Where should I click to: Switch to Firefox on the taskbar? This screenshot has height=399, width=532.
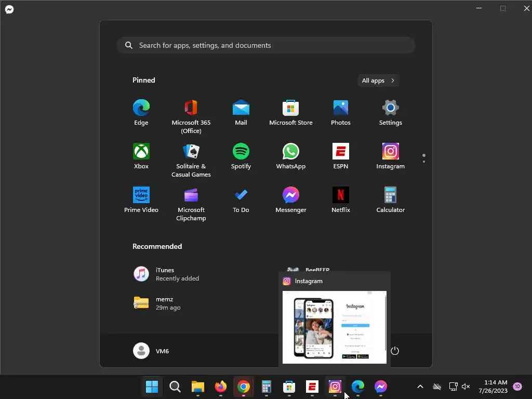[x=220, y=387]
